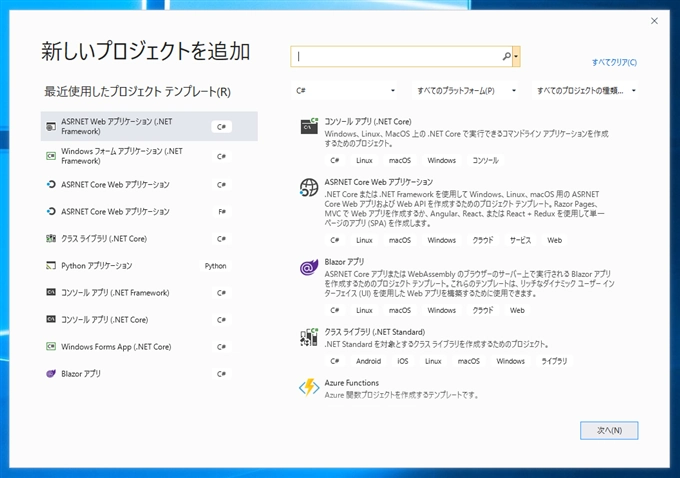Select the F# ASP.NET Core Web アプリケーション recent entry

[x=149, y=211]
